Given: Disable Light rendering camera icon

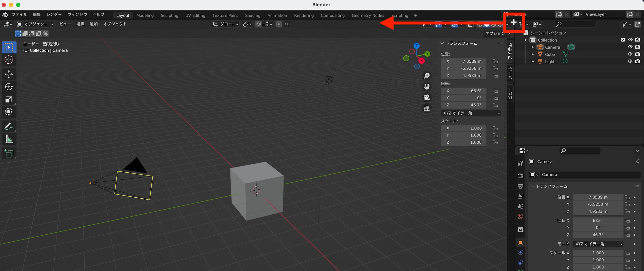Looking at the screenshot, I should point(638,61).
